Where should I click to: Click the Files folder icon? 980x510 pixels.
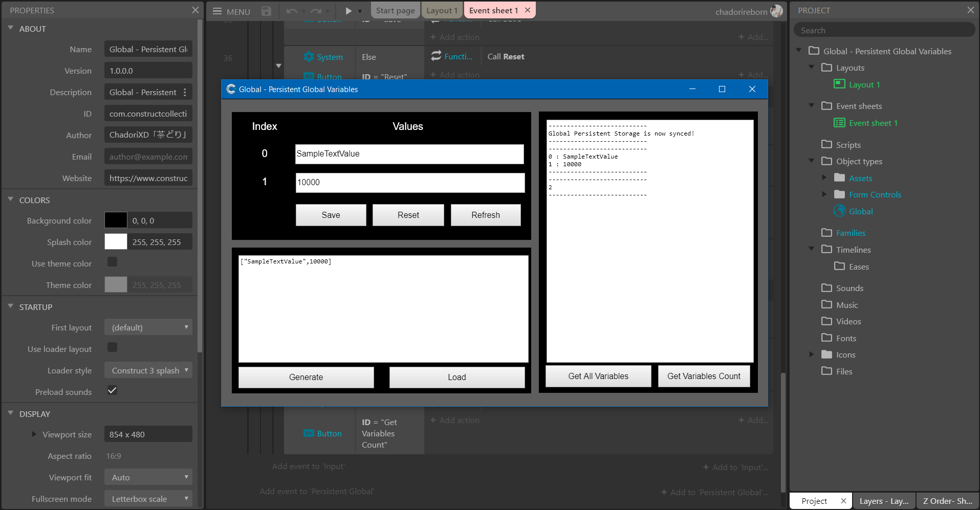[x=826, y=371]
